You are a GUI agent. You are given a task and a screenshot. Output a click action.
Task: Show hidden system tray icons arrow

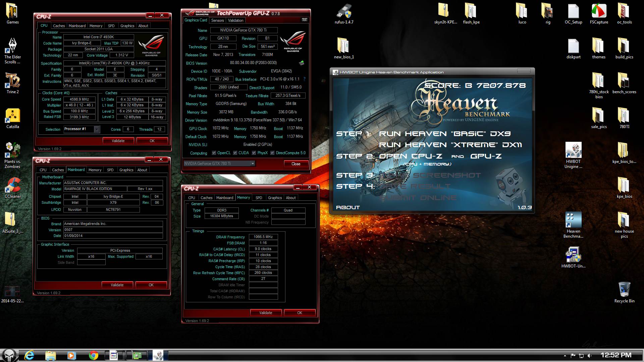(x=565, y=356)
